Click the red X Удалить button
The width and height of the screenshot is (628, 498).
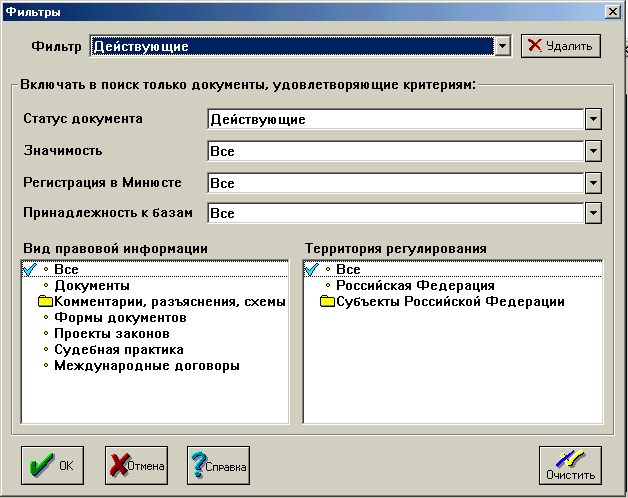[560, 46]
